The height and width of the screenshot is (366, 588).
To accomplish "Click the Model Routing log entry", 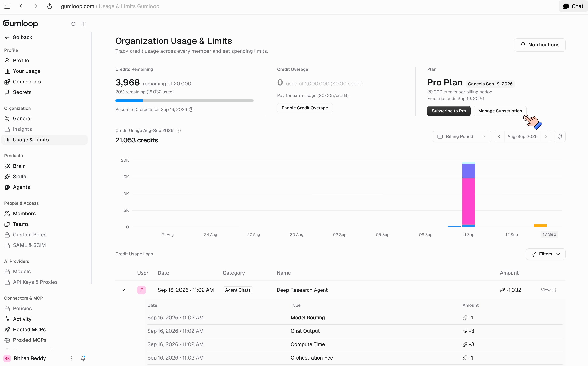I will pos(355,318).
